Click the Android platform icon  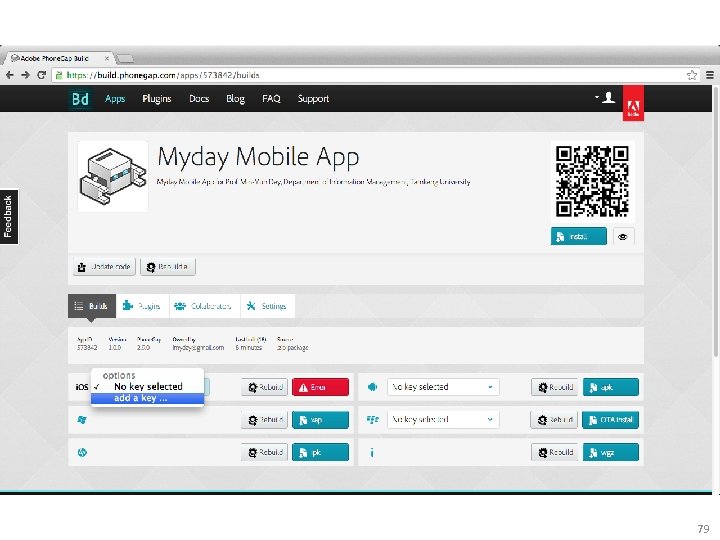pos(372,387)
